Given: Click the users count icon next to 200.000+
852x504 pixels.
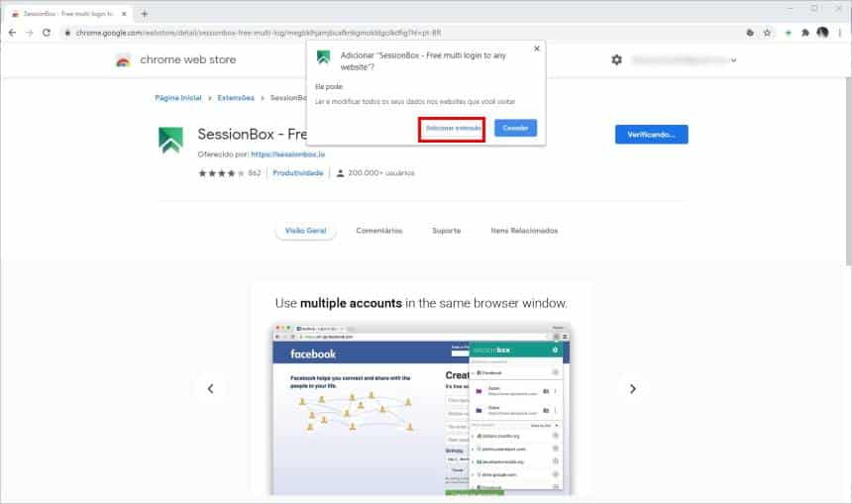Looking at the screenshot, I should click(x=340, y=173).
